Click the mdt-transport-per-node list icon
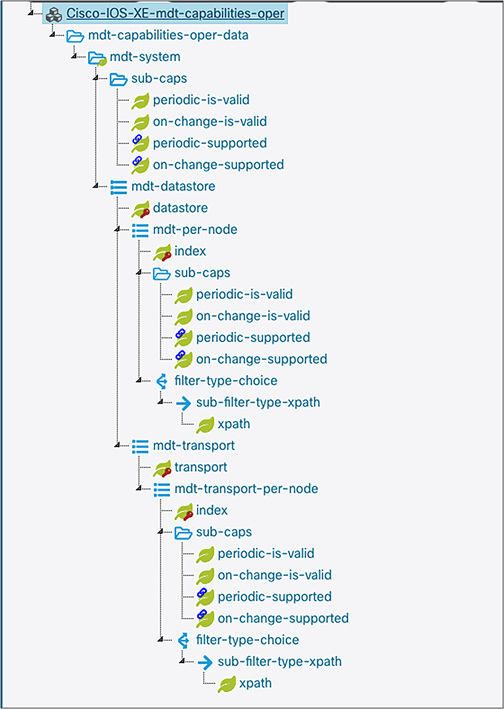The width and height of the screenshot is (504, 709). point(162,489)
